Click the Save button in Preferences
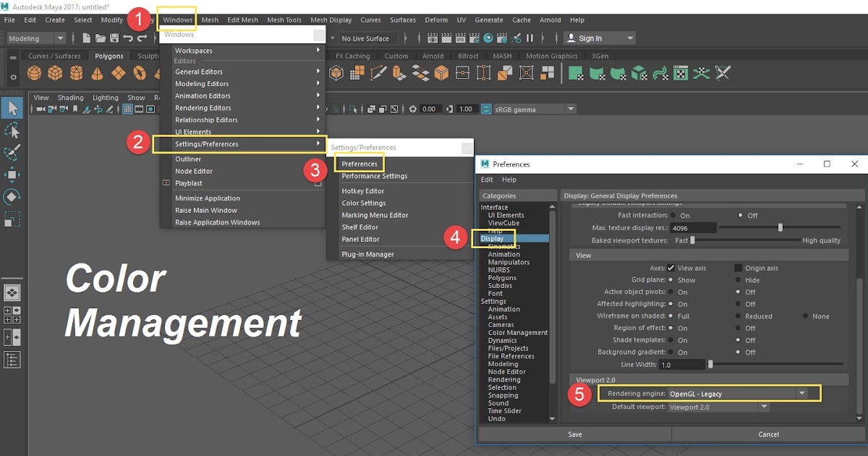This screenshot has height=456, width=868. 575,434
